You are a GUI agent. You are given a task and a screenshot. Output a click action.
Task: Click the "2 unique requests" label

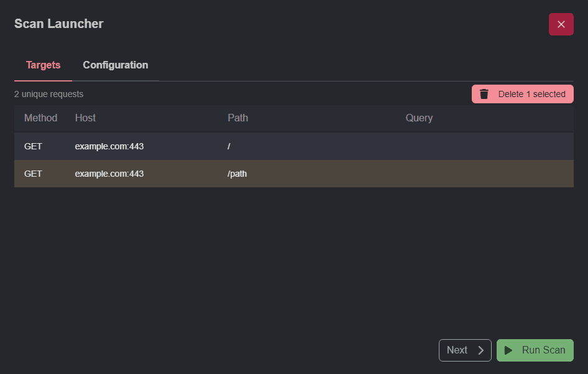tap(48, 95)
